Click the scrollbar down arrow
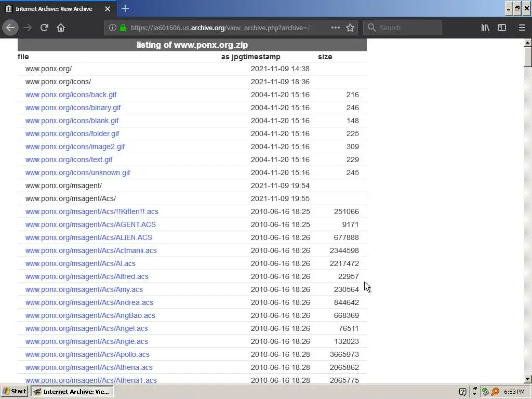 (527, 379)
